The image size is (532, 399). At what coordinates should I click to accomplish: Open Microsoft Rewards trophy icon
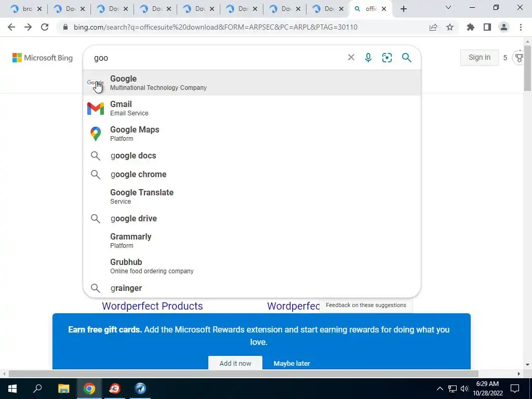[519, 58]
